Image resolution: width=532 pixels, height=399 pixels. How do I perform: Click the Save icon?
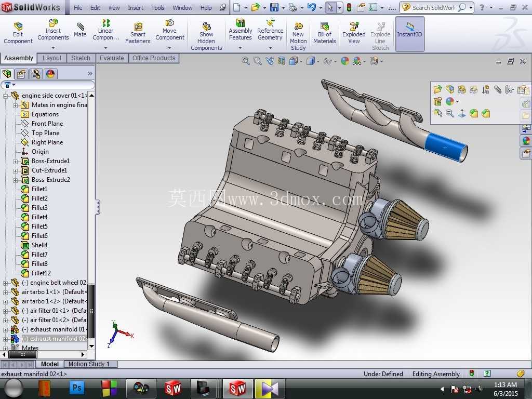pyautogui.click(x=274, y=7)
